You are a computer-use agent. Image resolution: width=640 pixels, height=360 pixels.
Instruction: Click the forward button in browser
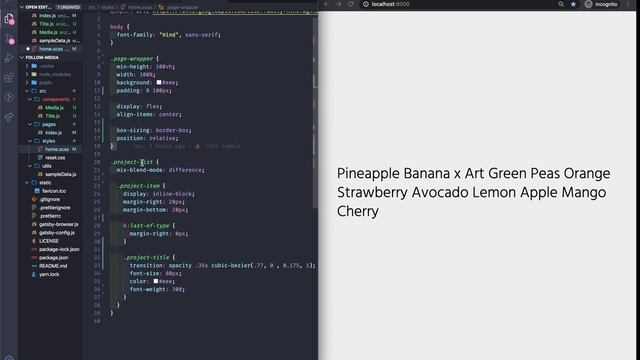338,4
